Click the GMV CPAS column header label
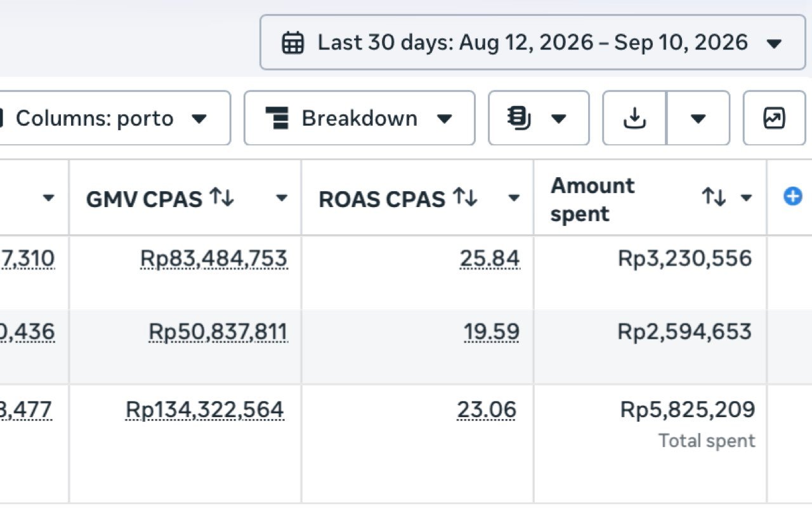812x508 pixels. click(144, 199)
